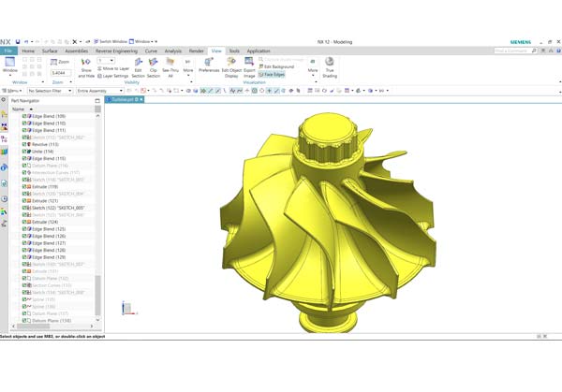
Task: Toggle checkbox for Datum Plane (138)
Action: (24, 320)
